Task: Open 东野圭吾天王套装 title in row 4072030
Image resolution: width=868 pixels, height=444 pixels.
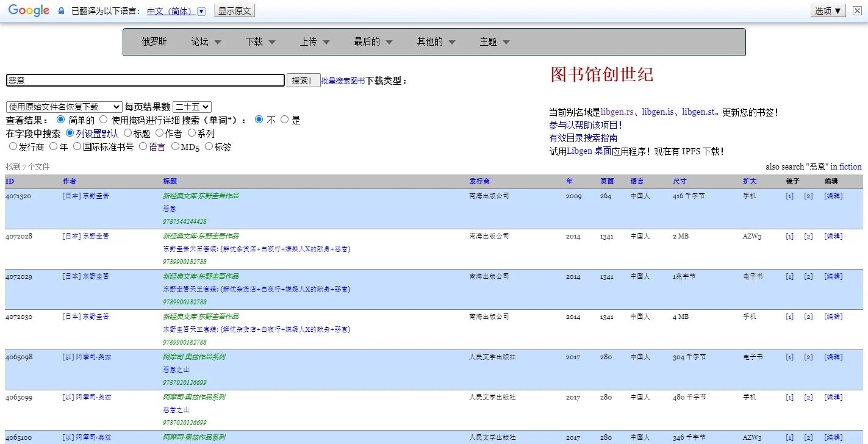Action: click(x=256, y=329)
